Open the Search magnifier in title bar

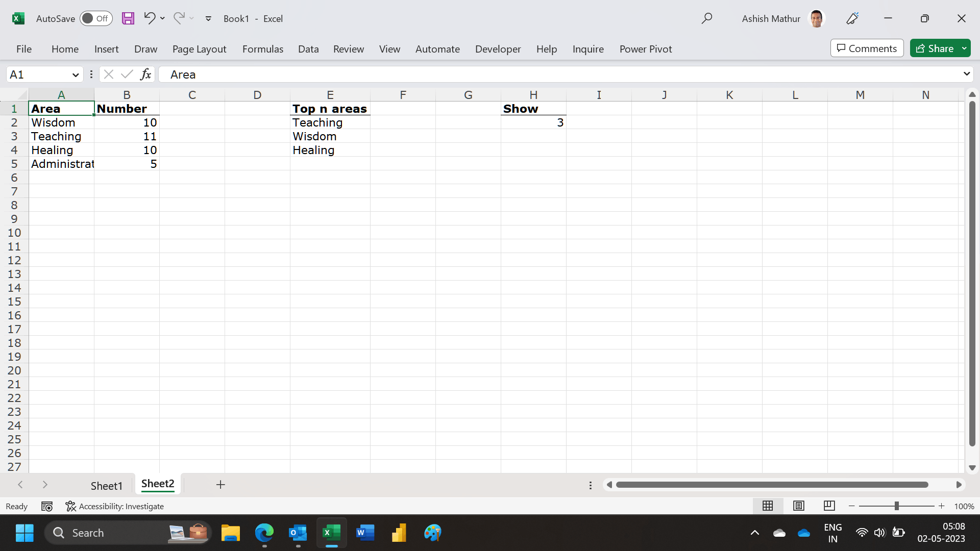click(706, 18)
